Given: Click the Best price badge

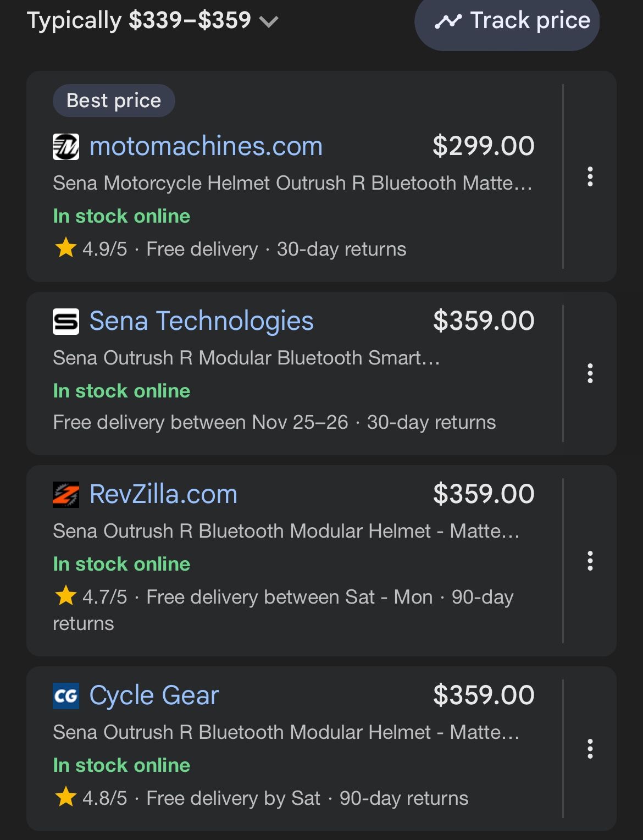Looking at the screenshot, I should [113, 100].
